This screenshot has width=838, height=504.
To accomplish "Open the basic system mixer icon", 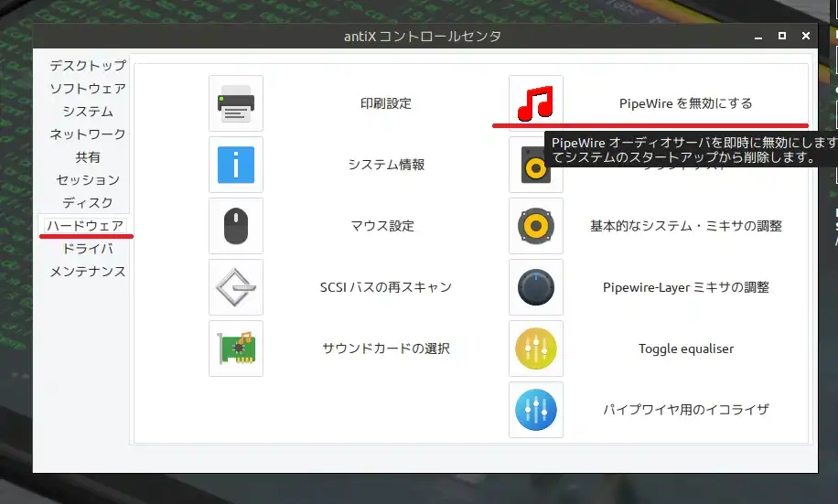I will pyautogui.click(x=535, y=226).
